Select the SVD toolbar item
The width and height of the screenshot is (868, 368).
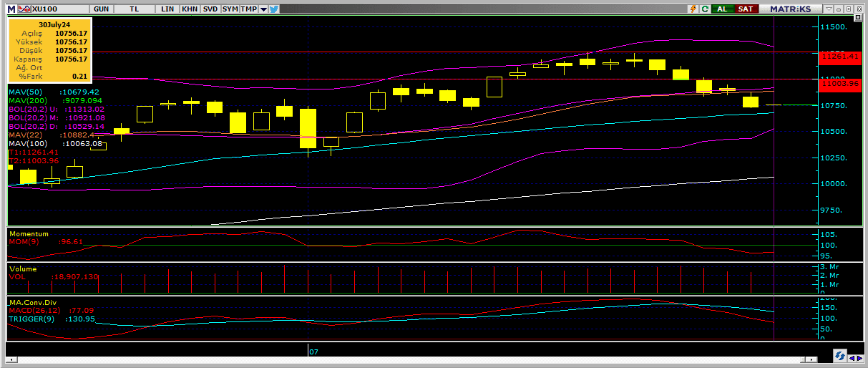210,9
